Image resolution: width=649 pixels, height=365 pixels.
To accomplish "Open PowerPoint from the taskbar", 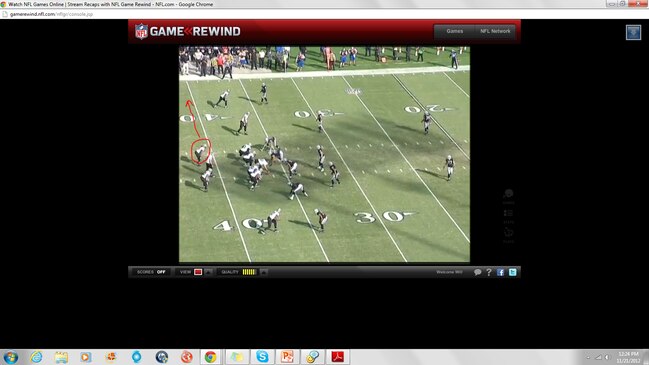I will (x=287, y=356).
